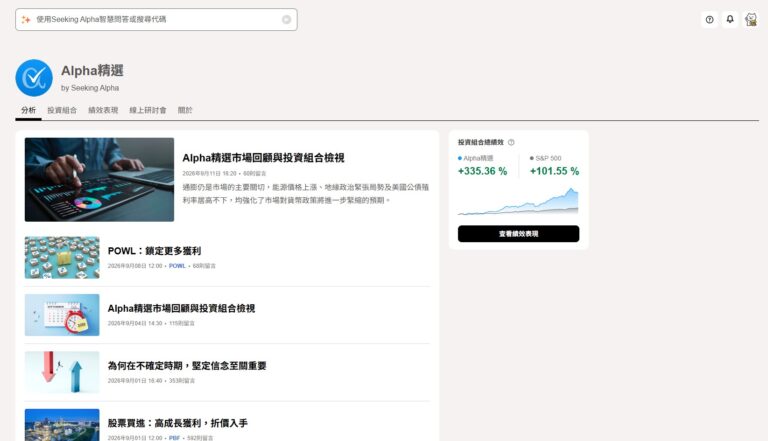Click the sparkle AI icon in search box
The width and height of the screenshot is (768, 441).
click(x=26, y=20)
